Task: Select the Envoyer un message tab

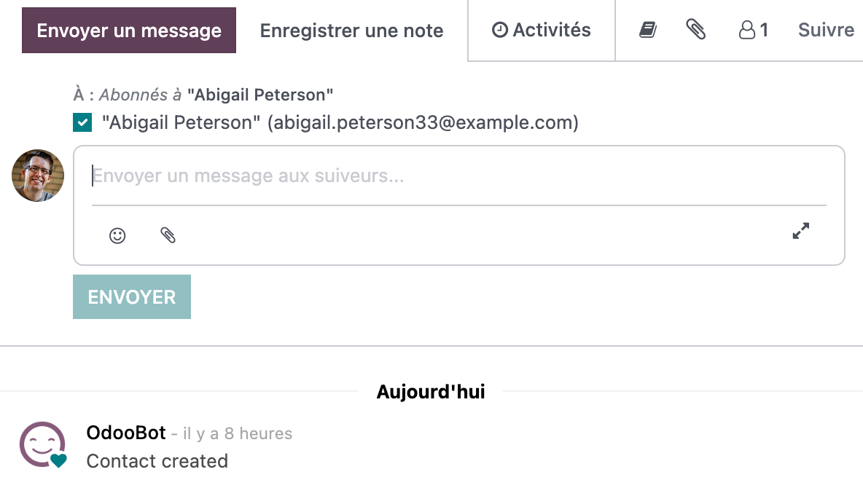Action: pyautogui.click(x=129, y=30)
